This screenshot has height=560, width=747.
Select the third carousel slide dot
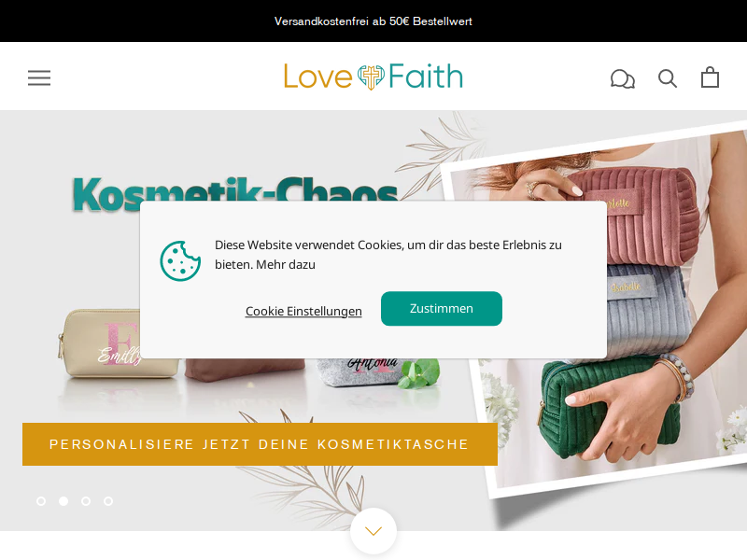coord(86,501)
